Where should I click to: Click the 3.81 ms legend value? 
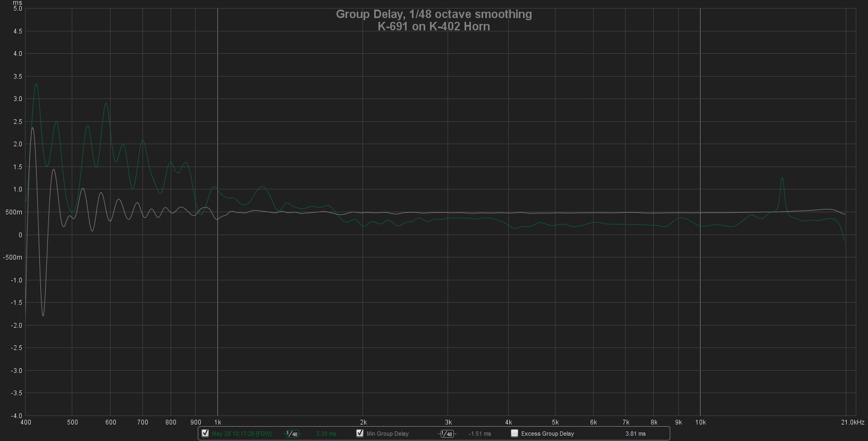coord(636,434)
